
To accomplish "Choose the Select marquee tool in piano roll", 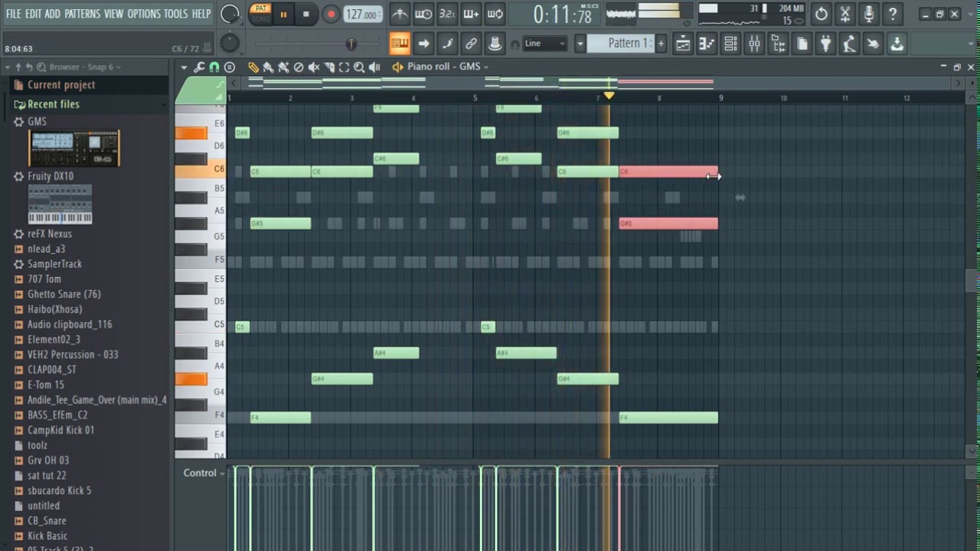I will point(344,67).
